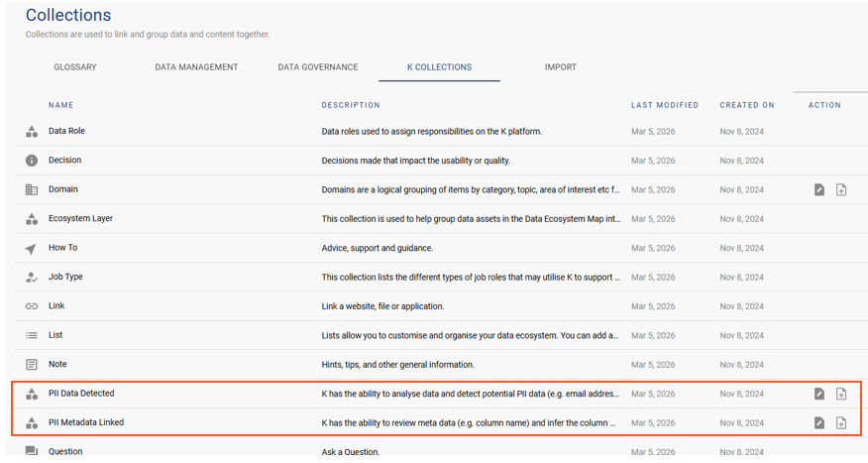Image resolution: width=868 pixels, height=463 pixels.
Task: Open the Job Type collection
Action: coord(65,277)
